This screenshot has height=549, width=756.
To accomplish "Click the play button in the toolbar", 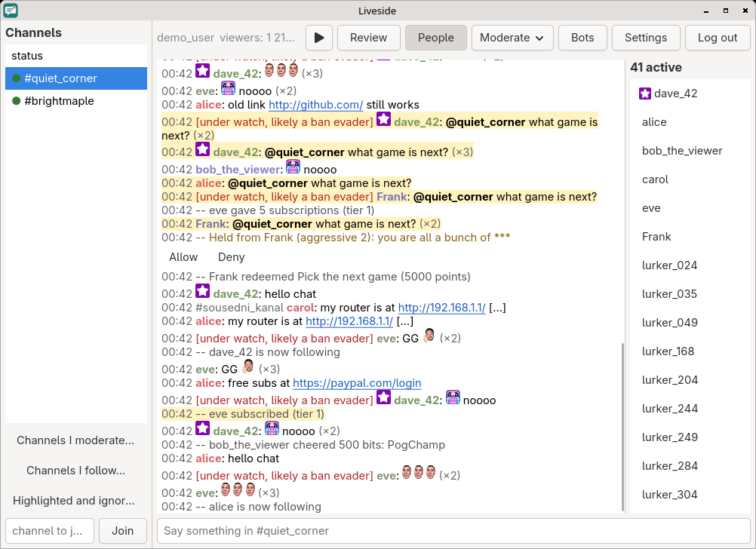I will 319,38.
